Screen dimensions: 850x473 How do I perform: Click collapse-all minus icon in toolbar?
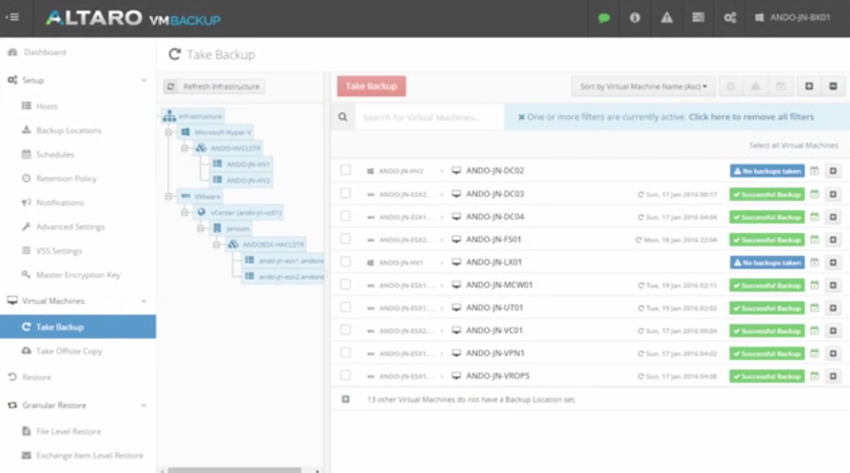[833, 87]
